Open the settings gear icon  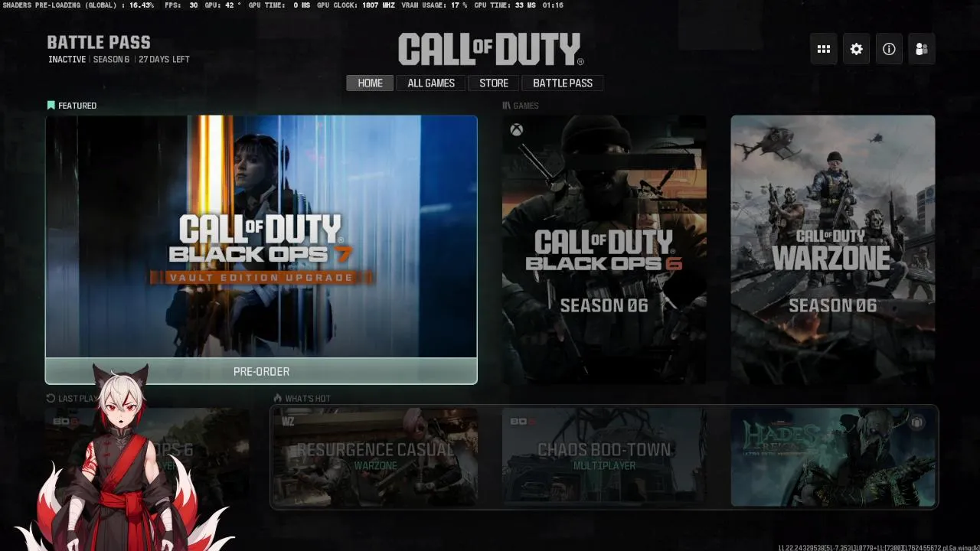pos(856,49)
